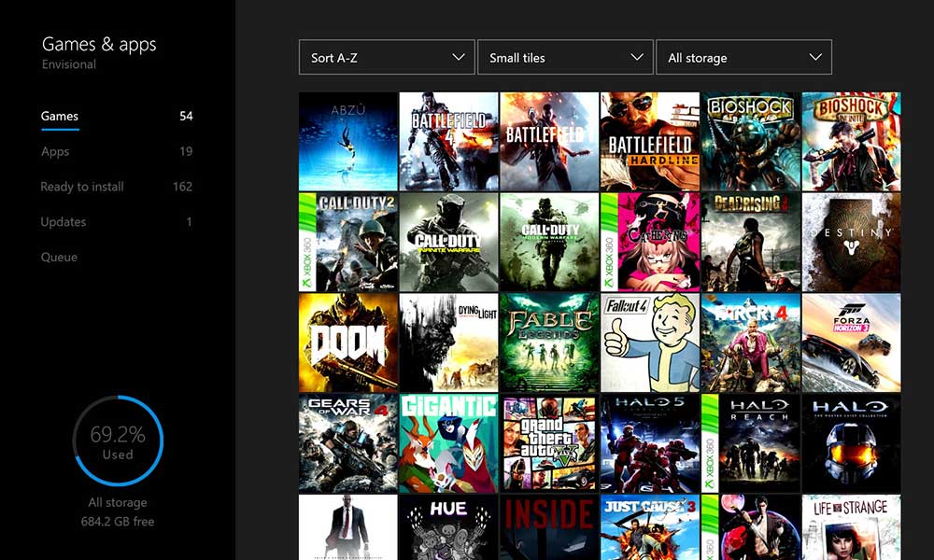Open BioShock Infinite tile
Image resolution: width=934 pixels, height=560 pixels.
(x=851, y=141)
